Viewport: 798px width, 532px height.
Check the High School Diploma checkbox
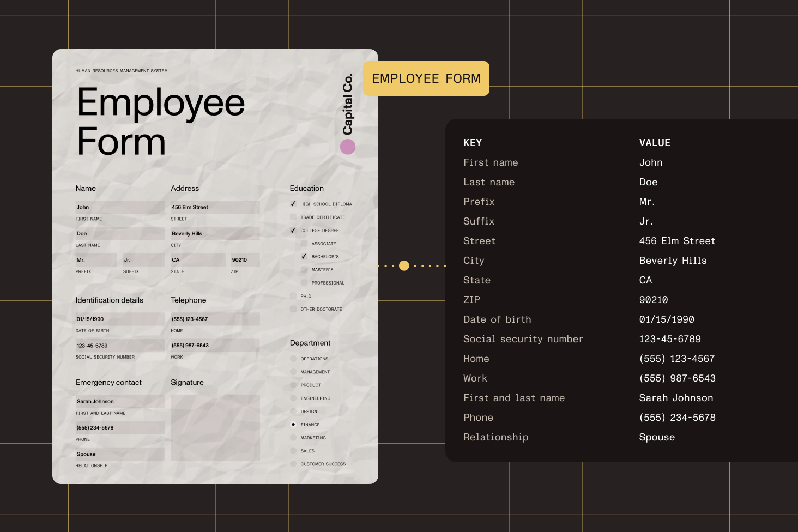pyautogui.click(x=293, y=204)
